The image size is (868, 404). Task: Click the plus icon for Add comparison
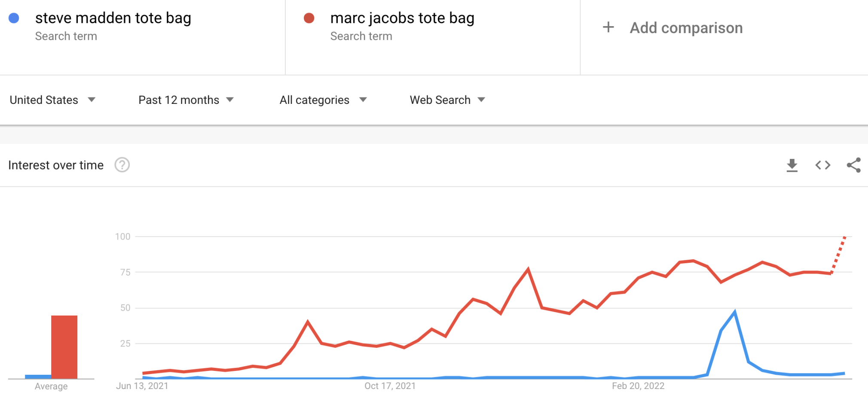coord(608,27)
